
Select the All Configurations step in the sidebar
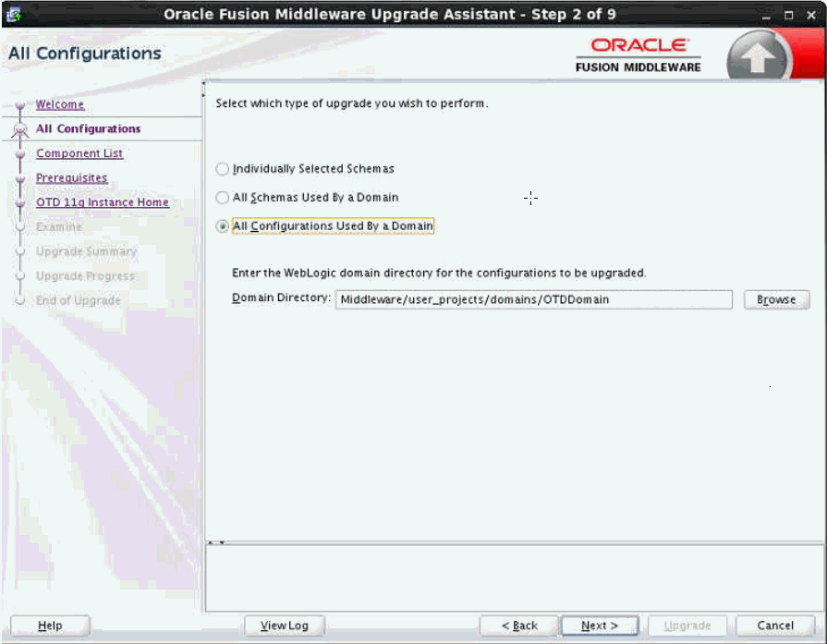88,128
